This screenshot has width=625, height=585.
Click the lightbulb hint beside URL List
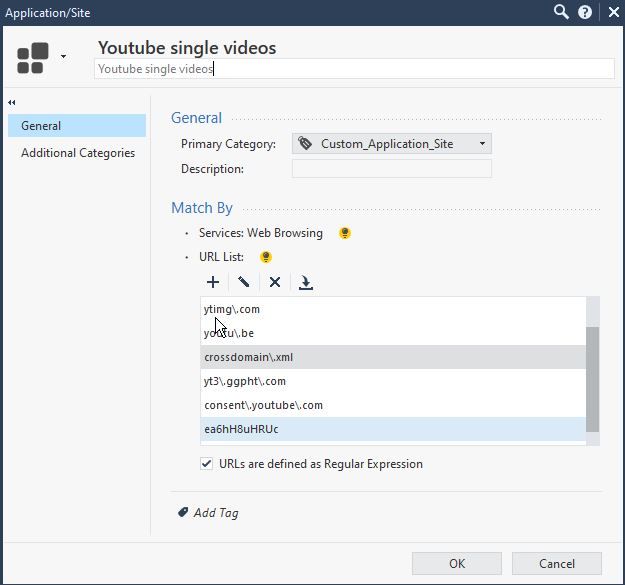[266, 257]
